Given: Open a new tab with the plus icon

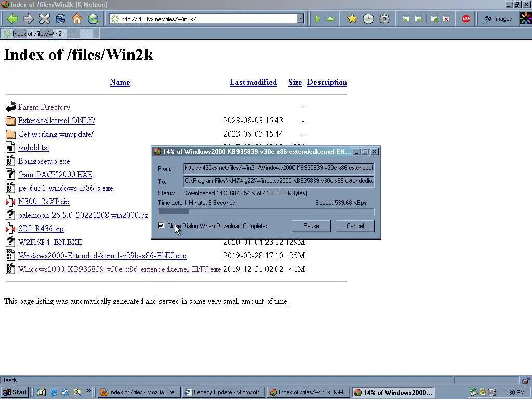Looking at the screenshot, I should [x=434, y=19].
